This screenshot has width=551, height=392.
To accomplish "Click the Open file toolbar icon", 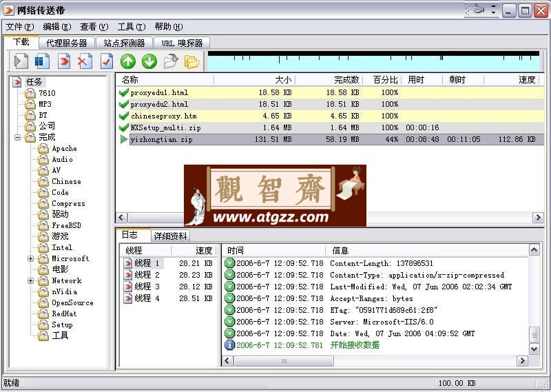I will (171, 61).
